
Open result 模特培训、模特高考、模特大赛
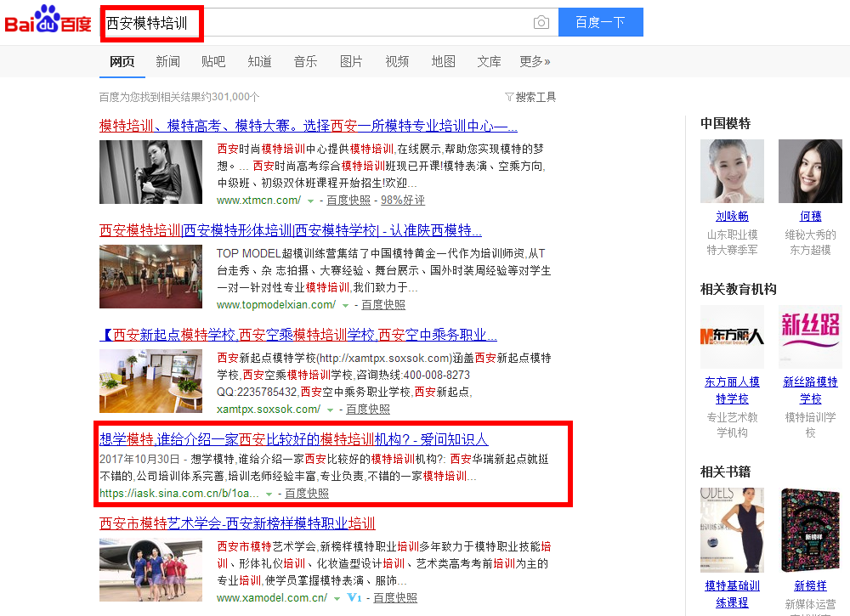(x=308, y=127)
